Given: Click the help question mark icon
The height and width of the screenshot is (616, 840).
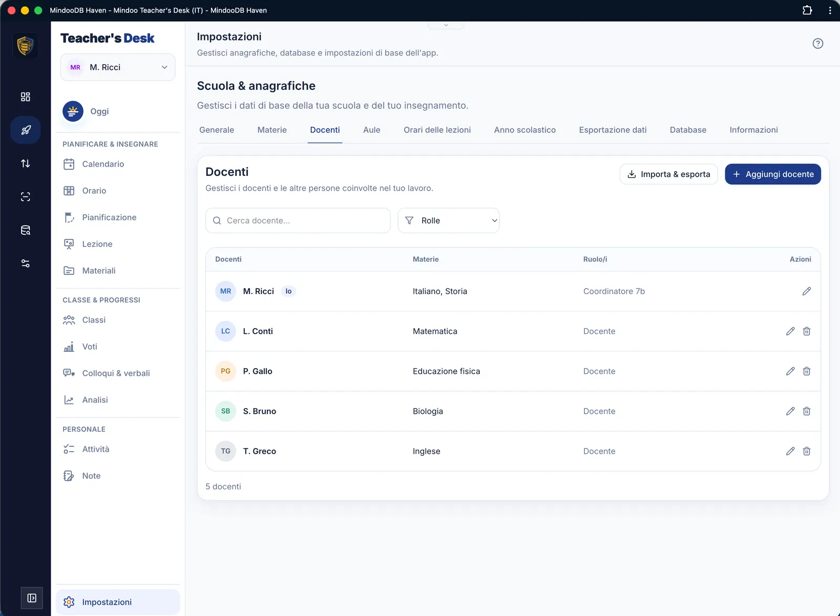Looking at the screenshot, I should click(x=817, y=44).
